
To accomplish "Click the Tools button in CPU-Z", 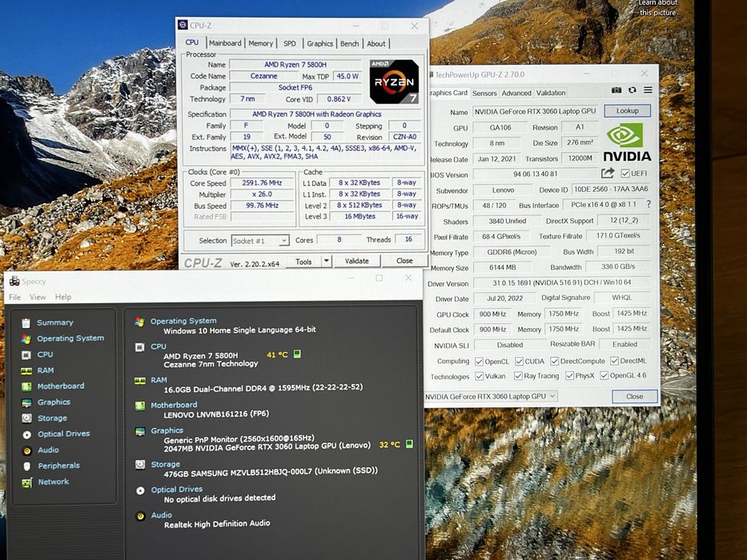I will tap(303, 262).
